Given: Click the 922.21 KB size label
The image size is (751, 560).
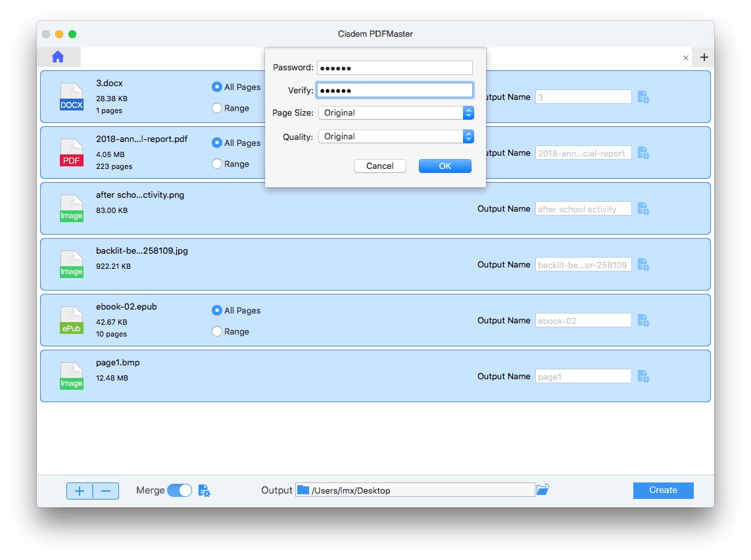Looking at the screenshot, I should click(113, 266).
